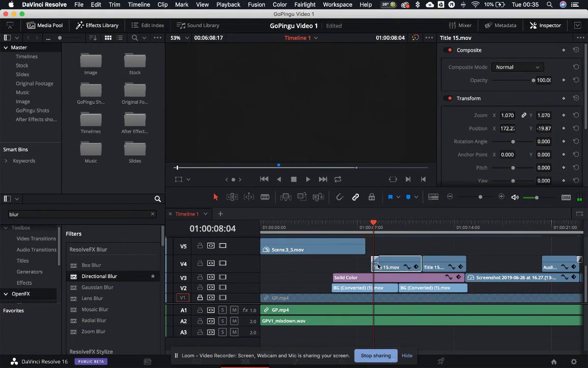Select the Blade Edit Mode tool
This screenshot has height=368, width=588.
[x=265, y=197]
